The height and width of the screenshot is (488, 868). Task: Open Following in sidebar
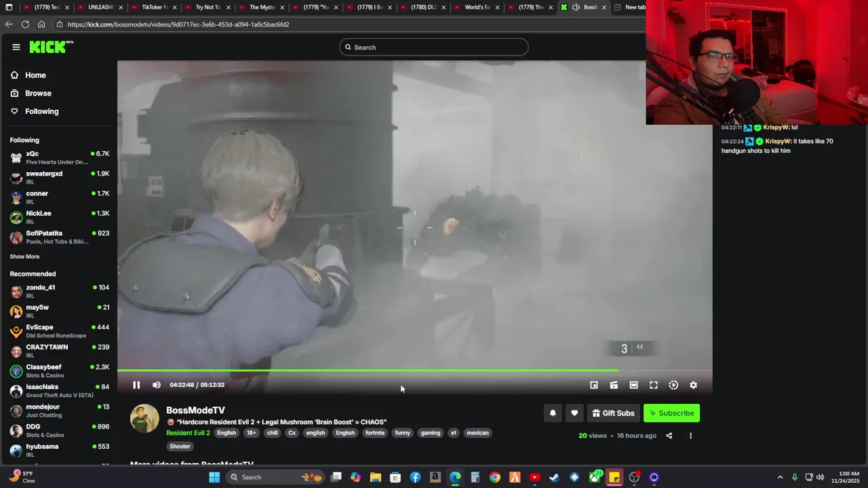(x=41, y=111)
